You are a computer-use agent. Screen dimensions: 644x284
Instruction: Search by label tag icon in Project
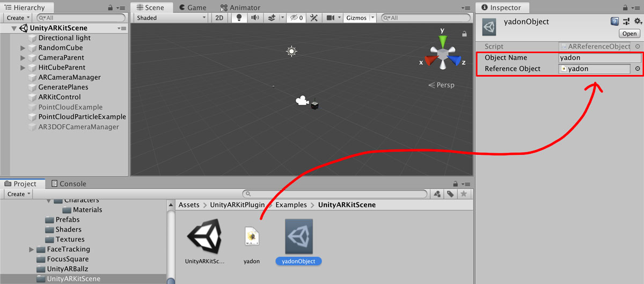(451, 194)
